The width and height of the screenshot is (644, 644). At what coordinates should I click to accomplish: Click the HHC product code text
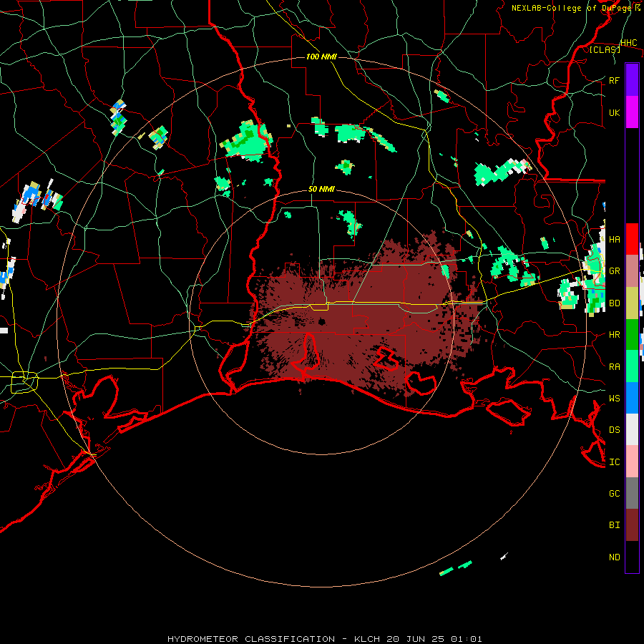(628, 43)
